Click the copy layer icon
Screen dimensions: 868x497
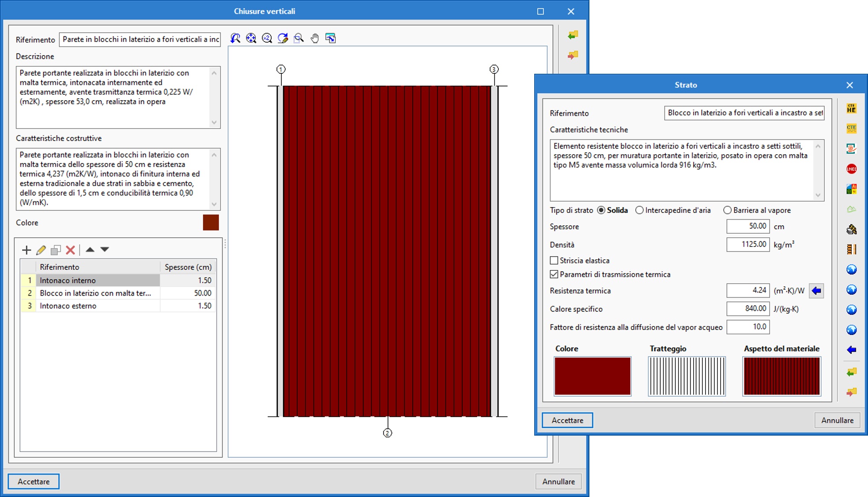pos(56,250)
